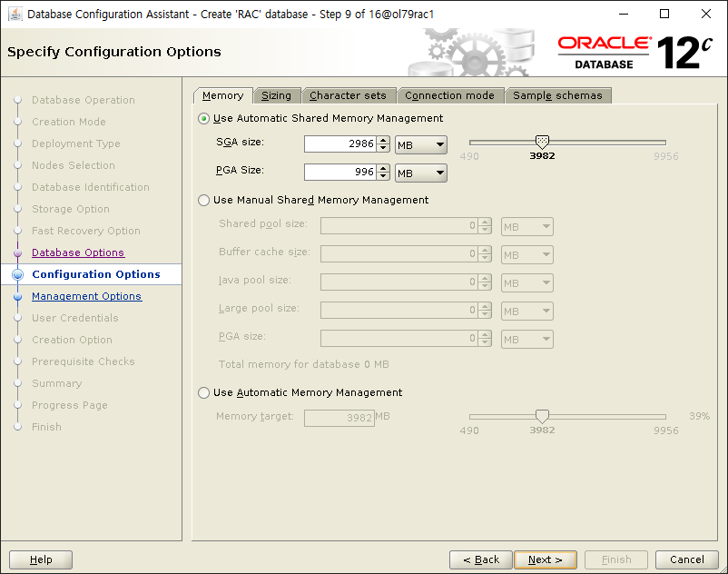
Task: Switch to the Memory tab
Action: pyautogui.click(x=223, y=95)
